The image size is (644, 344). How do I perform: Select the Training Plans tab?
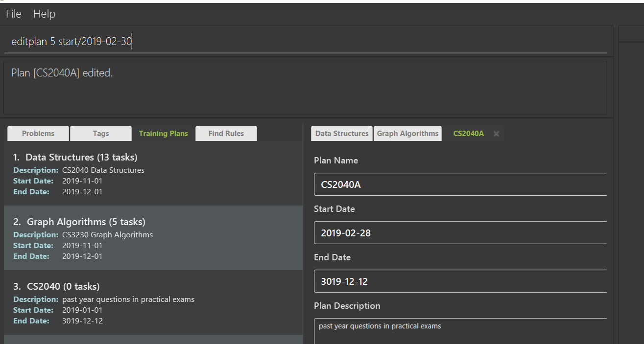(164, 134)
